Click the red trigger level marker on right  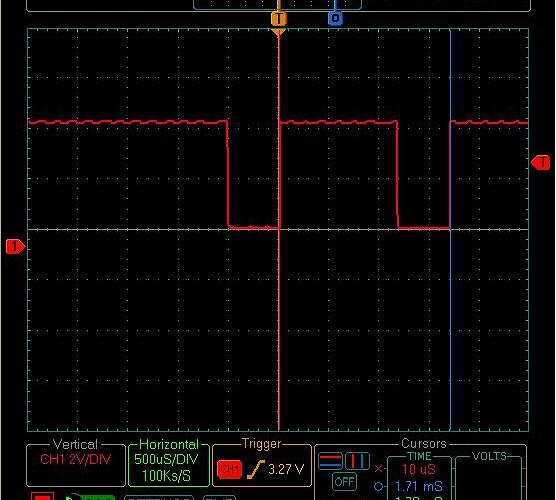(x=540, y=162)
